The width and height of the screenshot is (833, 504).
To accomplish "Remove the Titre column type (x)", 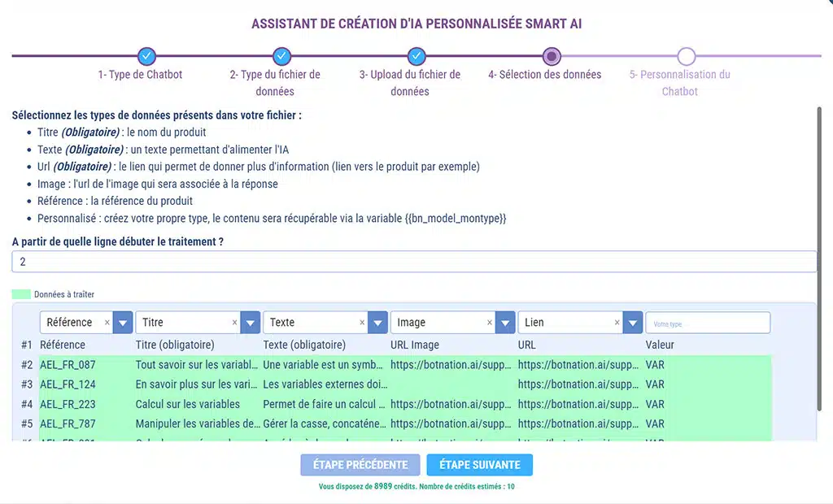I will click(234, 323).
